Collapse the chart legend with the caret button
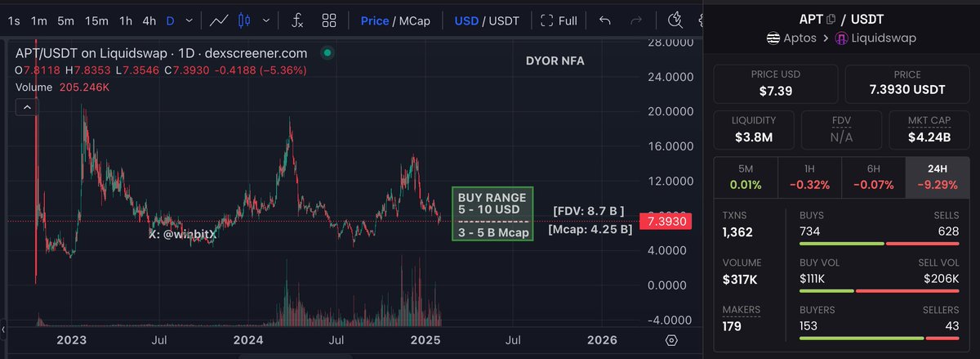 pyautogui.click(x=27, y=106)
